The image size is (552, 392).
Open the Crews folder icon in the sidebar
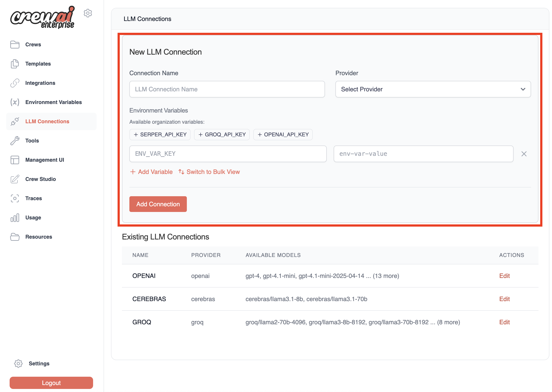pos(15,44)
